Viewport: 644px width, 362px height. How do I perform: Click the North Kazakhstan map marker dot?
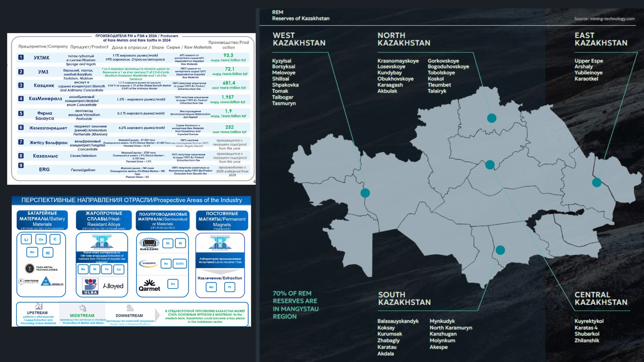pyautogui.click(x=492, y=118)
